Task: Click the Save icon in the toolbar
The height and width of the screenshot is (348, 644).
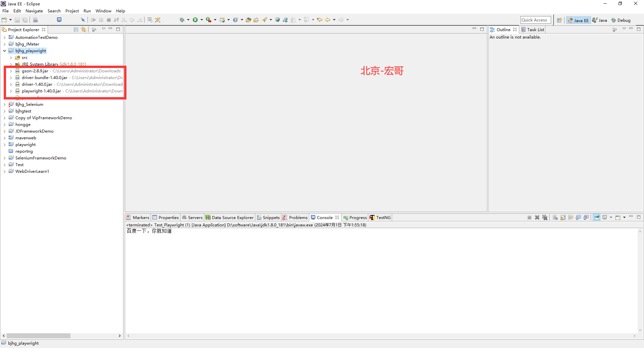Action: pos(17,20)
